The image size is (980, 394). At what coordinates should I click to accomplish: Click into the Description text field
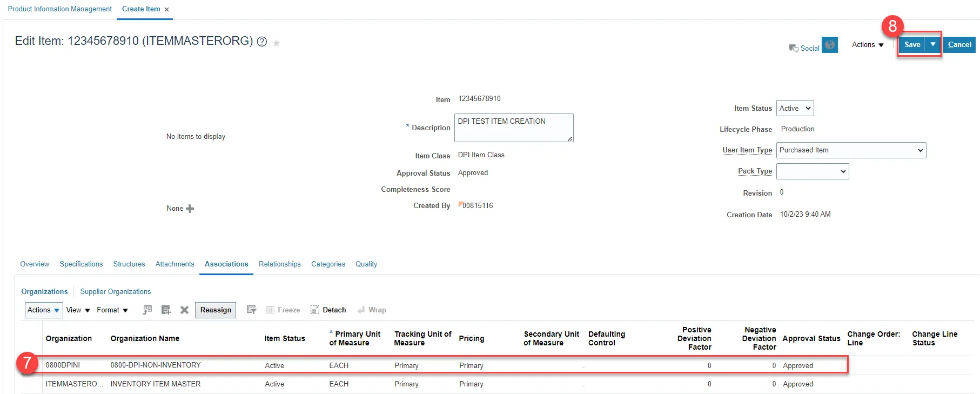point(514,128)
